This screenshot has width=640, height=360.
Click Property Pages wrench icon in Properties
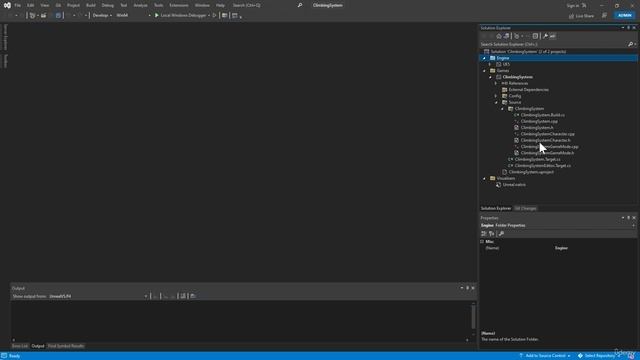(501, 233)
